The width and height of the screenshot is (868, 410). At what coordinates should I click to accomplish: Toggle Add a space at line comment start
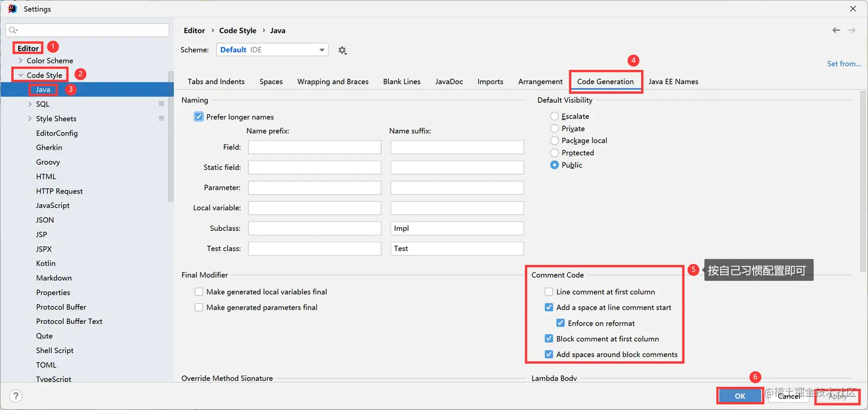(x=549, y=307)
